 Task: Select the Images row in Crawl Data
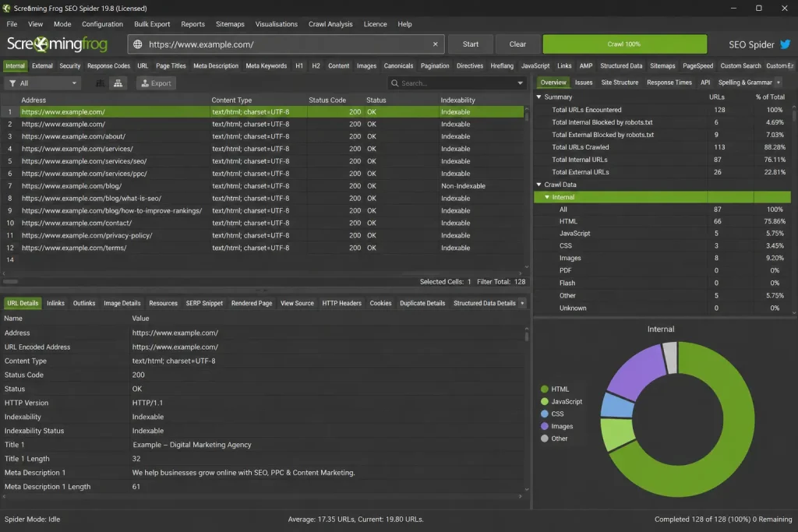pos(662,258)
